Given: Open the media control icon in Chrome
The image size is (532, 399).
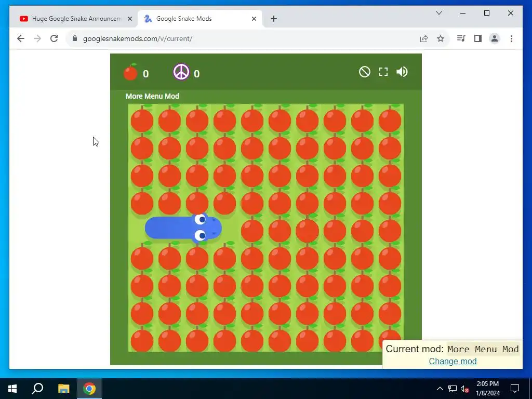Looking at the screenshot, I should 461,38.
